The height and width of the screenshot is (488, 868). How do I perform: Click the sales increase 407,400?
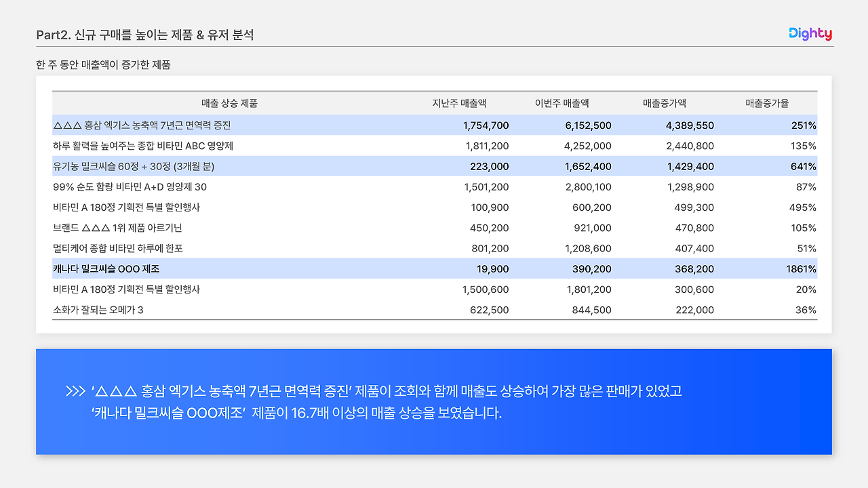(x=694, y=248)
